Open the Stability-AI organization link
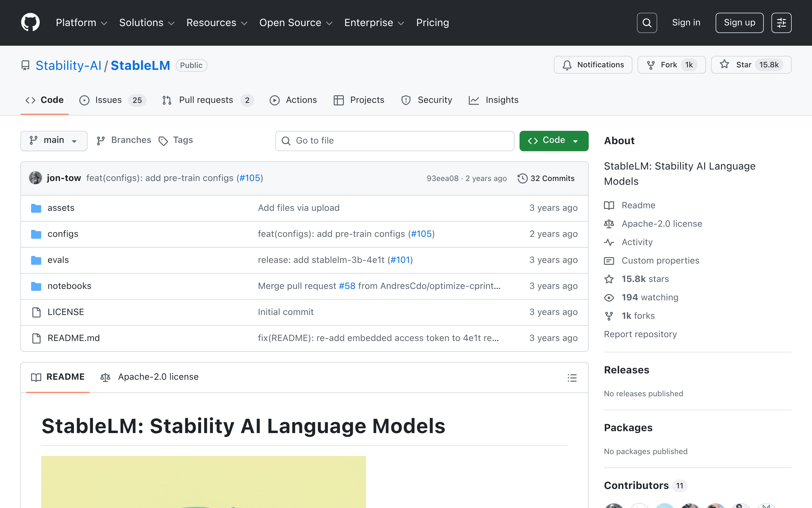 tap(69, 65)
